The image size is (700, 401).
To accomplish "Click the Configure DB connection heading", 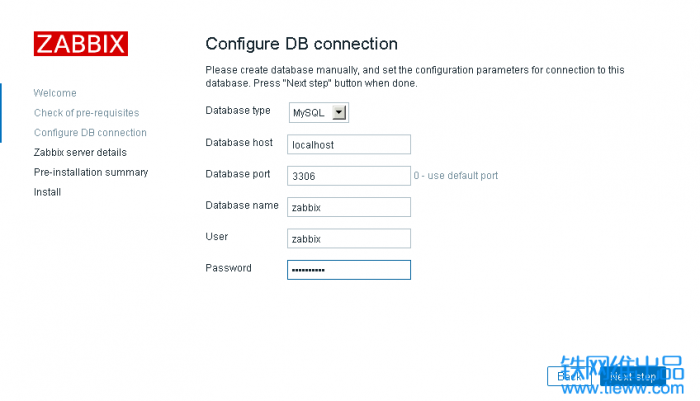I will [301, 44].
